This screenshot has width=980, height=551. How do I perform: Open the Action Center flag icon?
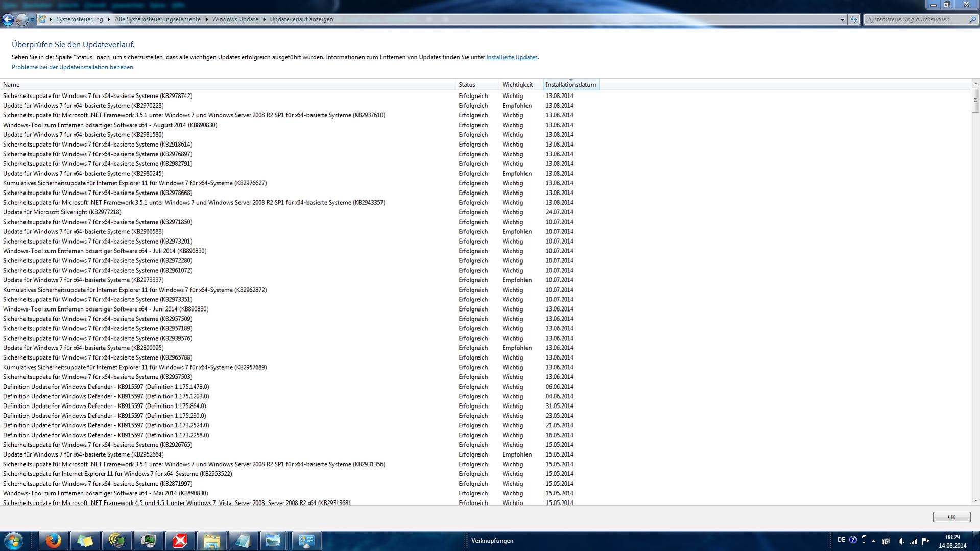click(926, 541)
